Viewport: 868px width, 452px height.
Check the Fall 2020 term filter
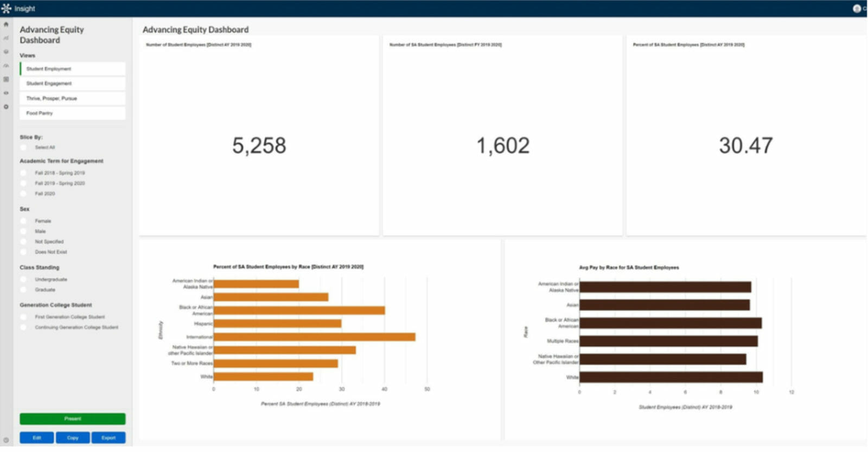point(23,194)
